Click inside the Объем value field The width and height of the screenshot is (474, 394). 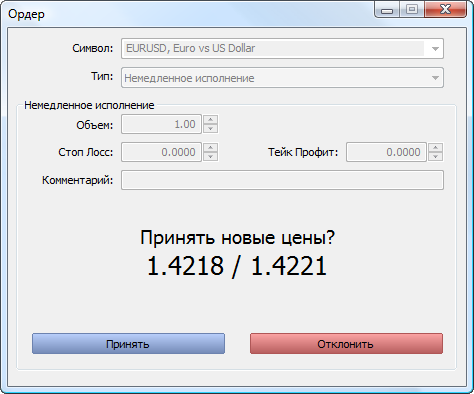click(x=161, y=124)
